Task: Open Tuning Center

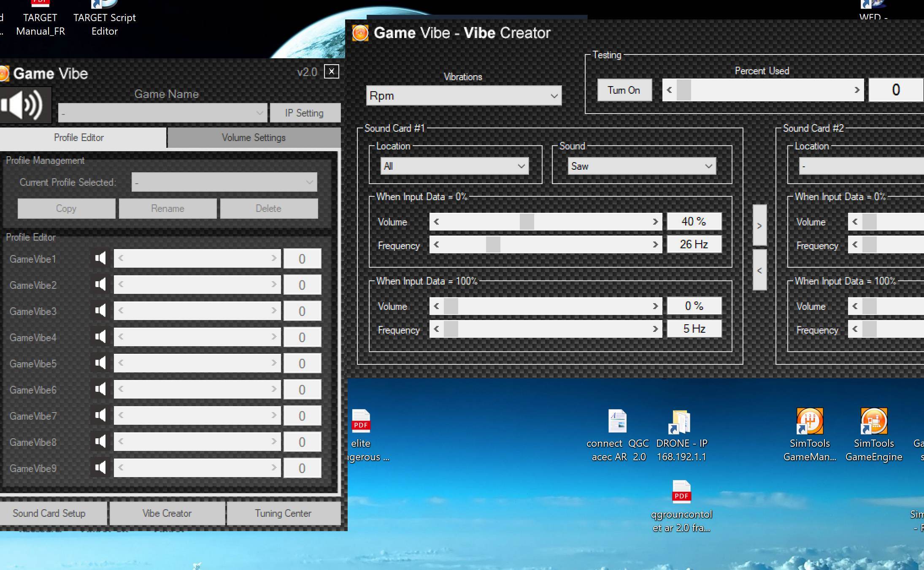Action: [283, 513]
